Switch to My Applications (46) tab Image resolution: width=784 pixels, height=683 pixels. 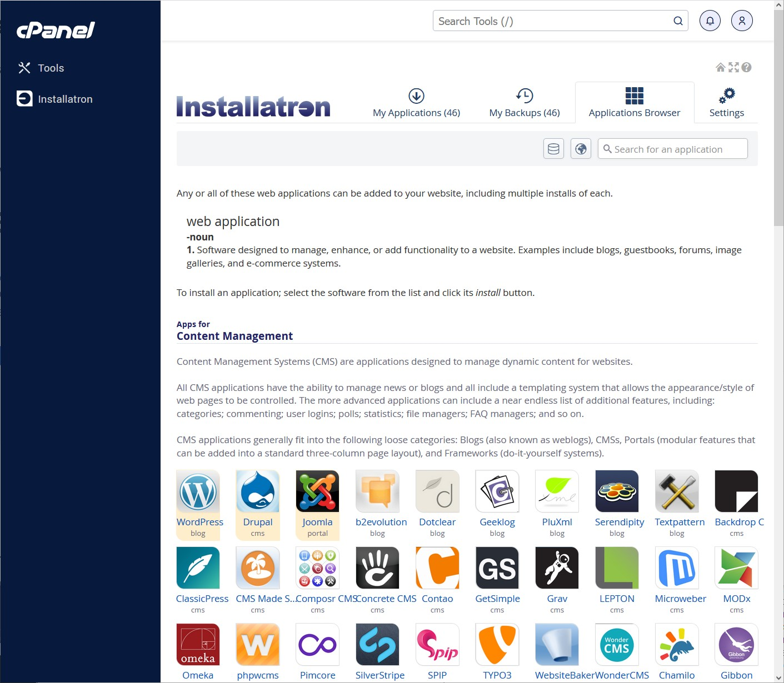(x=417, y=103)
